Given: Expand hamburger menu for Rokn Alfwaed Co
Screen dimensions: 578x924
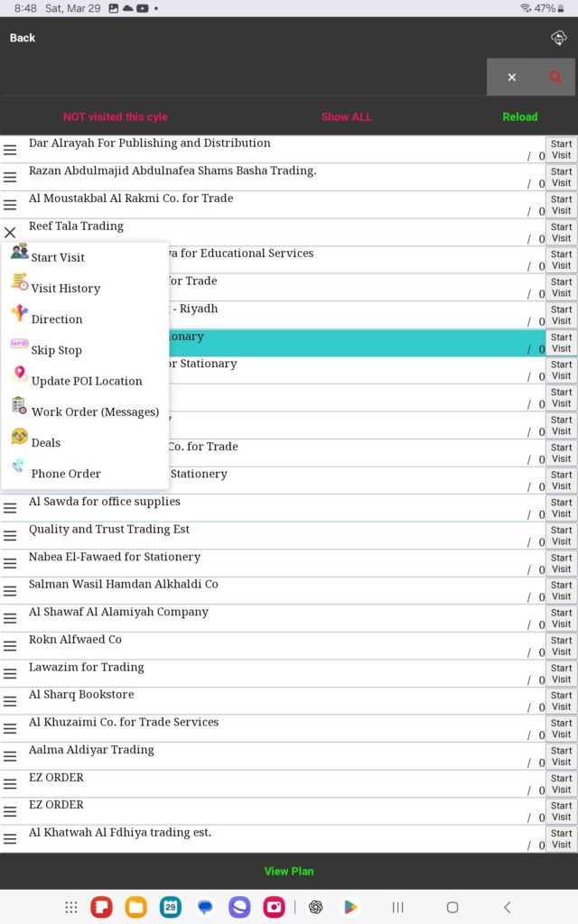Looking at the screenshot, I should tap(10, 646).
